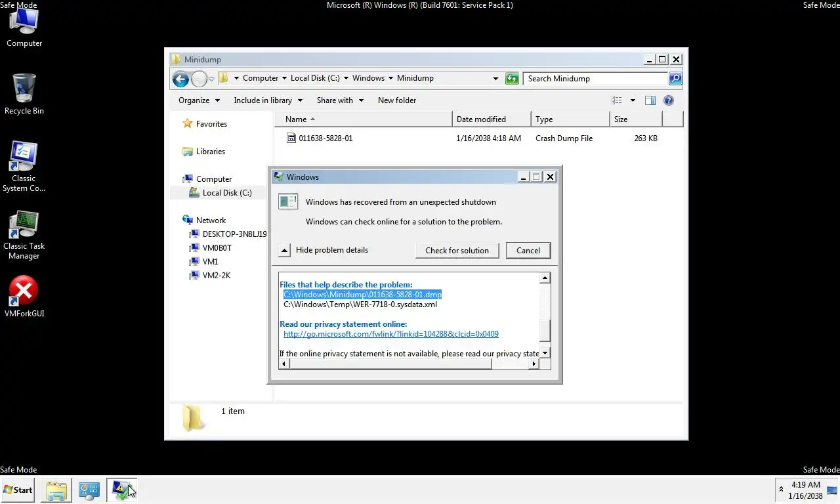Screen dimensions: 840x504
Task: Click the 263 KB size cell
Action: (x=646, y=138)
